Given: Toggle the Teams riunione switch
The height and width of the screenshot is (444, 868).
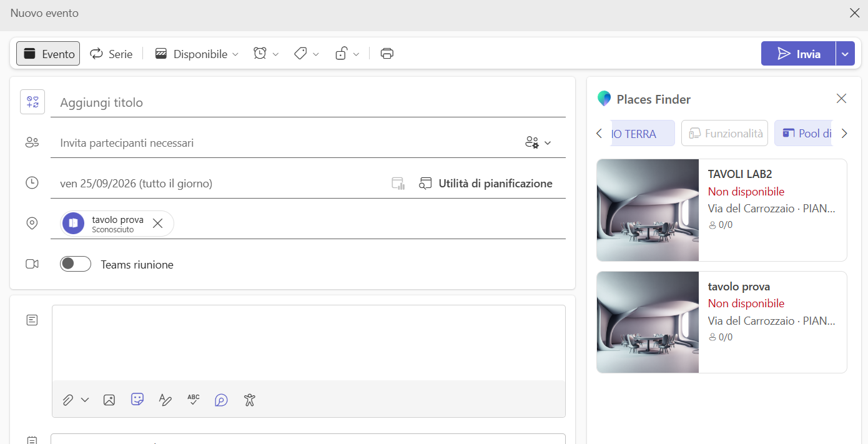Looking at the screenshot, I should [76, 264].
